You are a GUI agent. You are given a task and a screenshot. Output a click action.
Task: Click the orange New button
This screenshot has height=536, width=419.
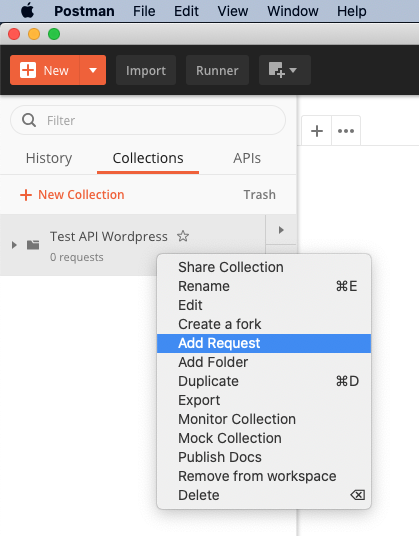click(x=45, y=70)
